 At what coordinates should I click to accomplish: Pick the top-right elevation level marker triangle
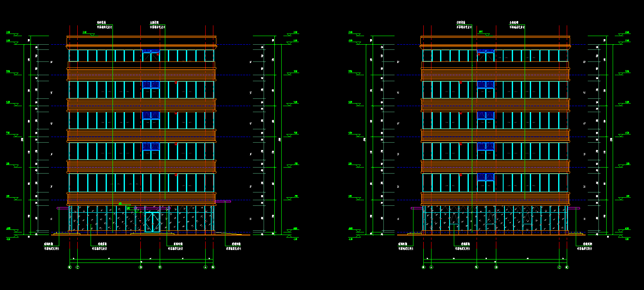621,35
